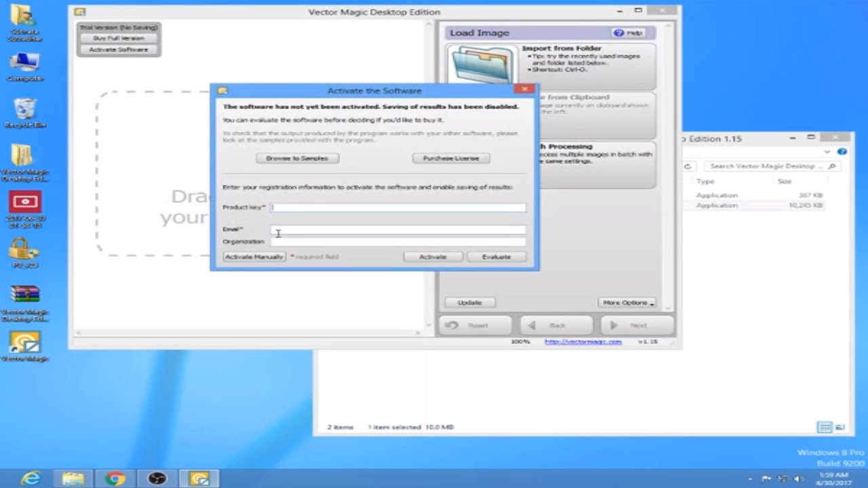This screenshot has height=488, width=868.
Task: Sort files by the Type column header
Action: point(705,181)
